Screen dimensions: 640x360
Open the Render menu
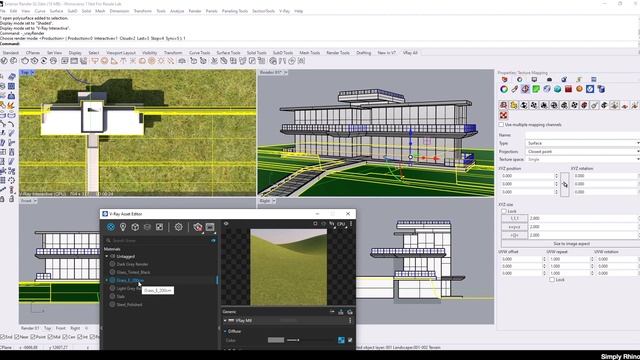195,11
